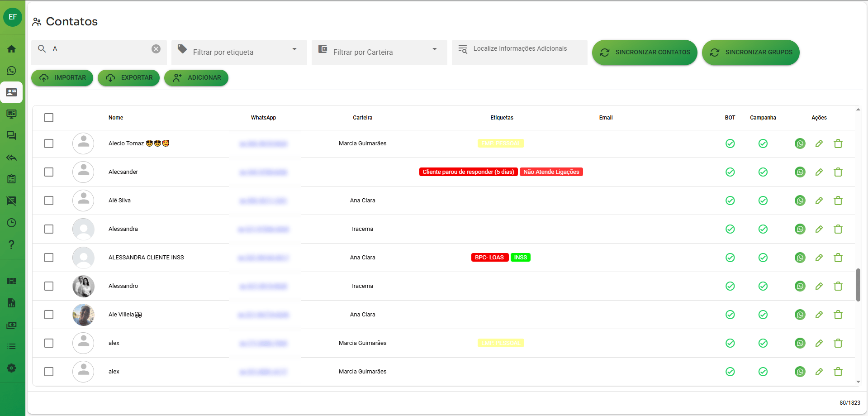This screenshot has height=416, width=868.
Task: Delete the Alê Silva contact
Action: [838, 201]
